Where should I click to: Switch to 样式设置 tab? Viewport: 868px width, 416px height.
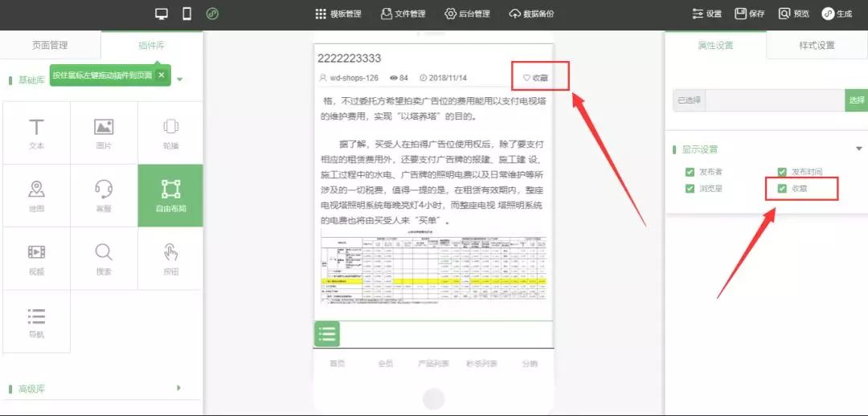[x=817, y=45]
